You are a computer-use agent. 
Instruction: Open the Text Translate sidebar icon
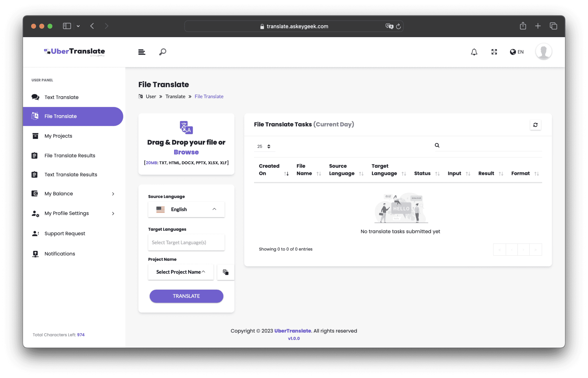coord(35,97)
